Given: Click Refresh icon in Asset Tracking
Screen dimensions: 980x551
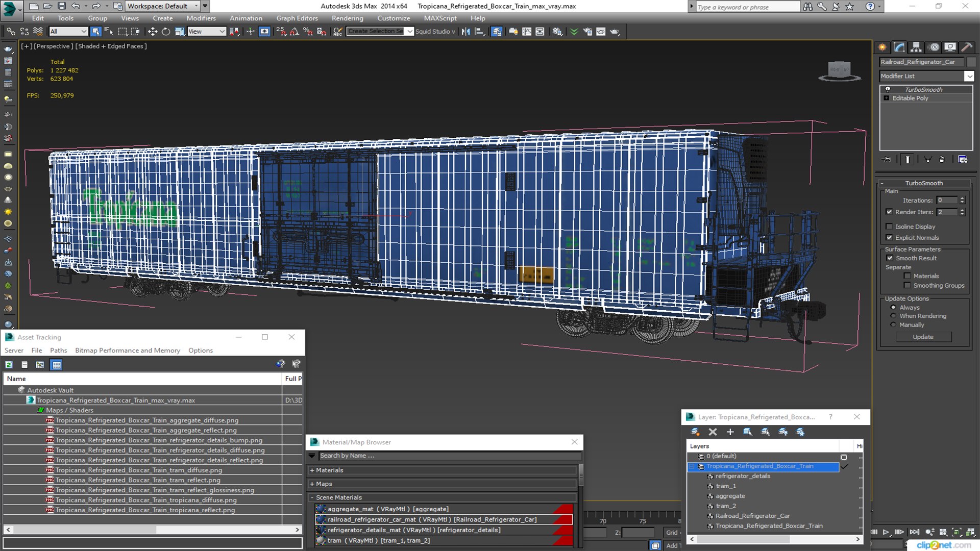Looking at the screenshot, I should [9, 365].
